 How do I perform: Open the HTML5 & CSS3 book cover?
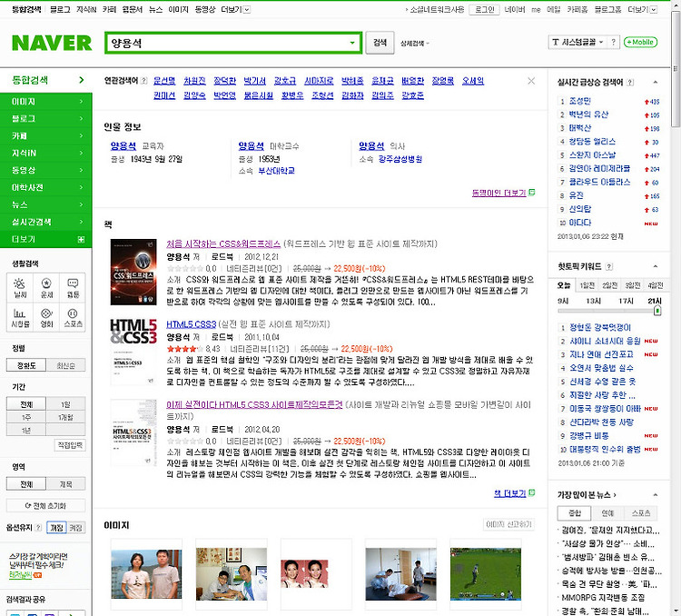point(133,352)
